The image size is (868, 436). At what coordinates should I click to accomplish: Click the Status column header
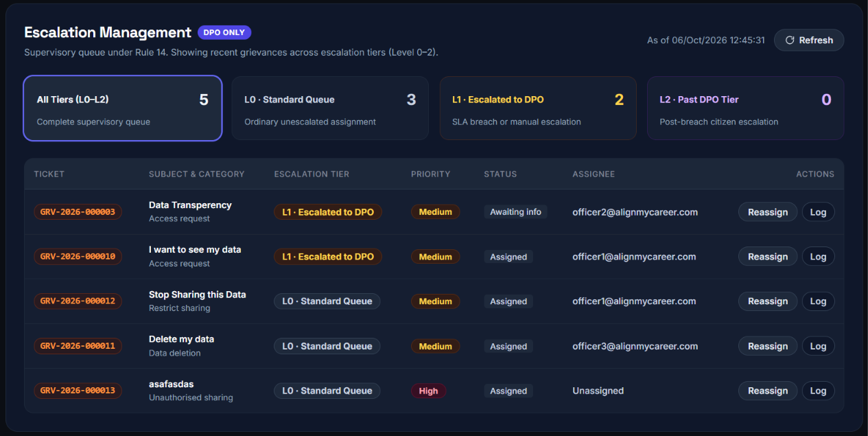500,174
